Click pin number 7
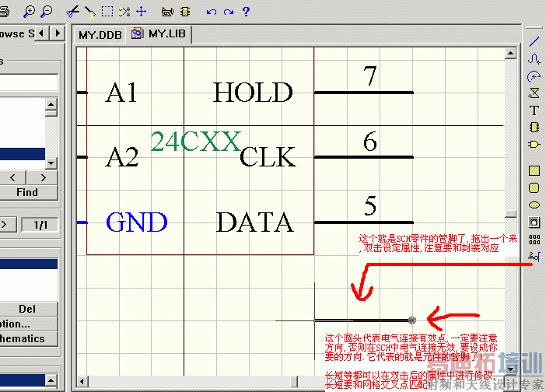Image resolution: width=546 pixels, height=392 pixels. (369, 75)
